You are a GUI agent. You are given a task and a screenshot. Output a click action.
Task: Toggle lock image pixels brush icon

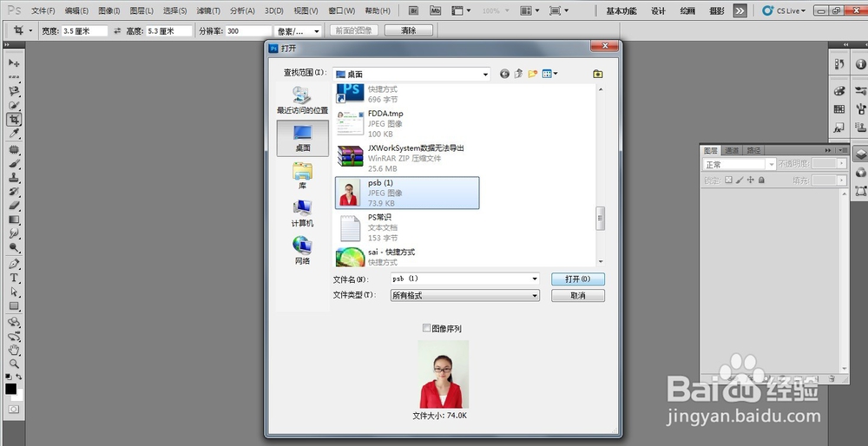pos(740,180)
